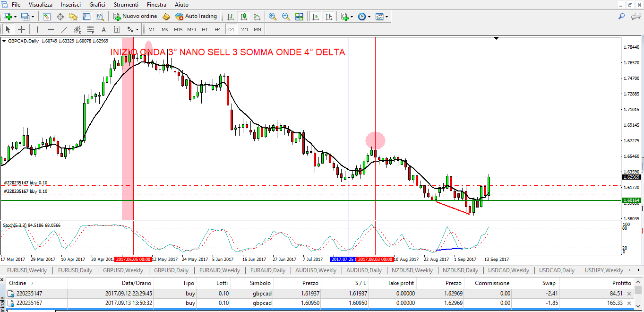Screen dimensions: 644x312
Task: Switch to the EURUSD,Daily chart tab
Action: tap(75, 270)
